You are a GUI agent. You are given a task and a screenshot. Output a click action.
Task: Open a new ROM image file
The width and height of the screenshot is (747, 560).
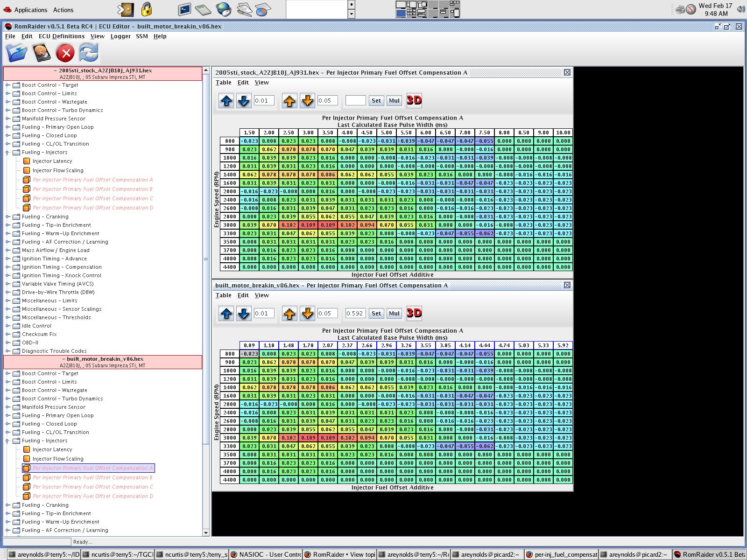click(17, 53)
